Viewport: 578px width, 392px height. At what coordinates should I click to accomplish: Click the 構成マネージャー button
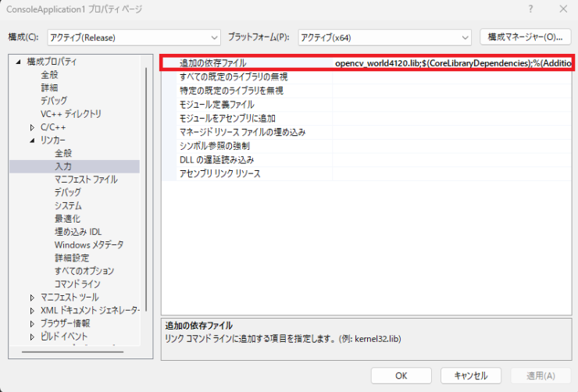(525, 37)
